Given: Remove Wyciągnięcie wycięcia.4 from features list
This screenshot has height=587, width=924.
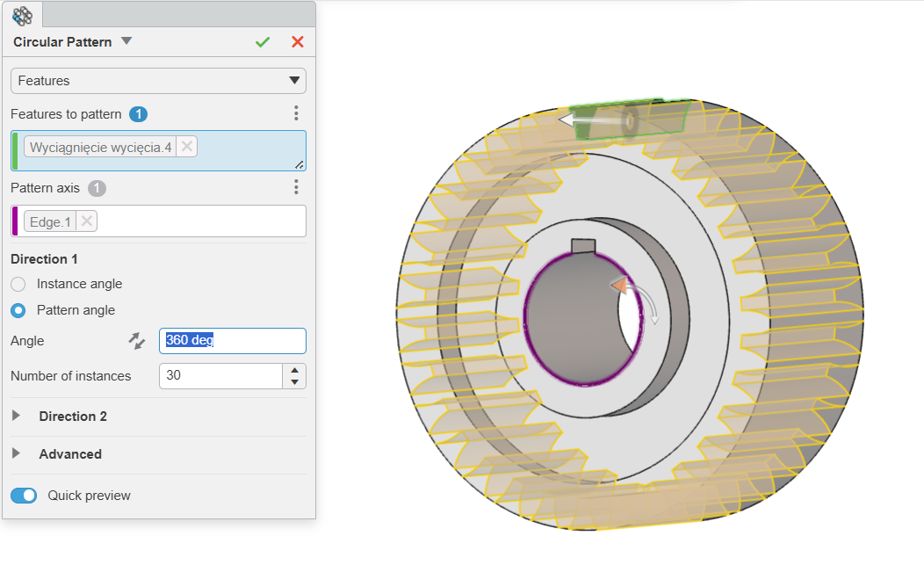Looking at the screenshot, I should (187, 147).
